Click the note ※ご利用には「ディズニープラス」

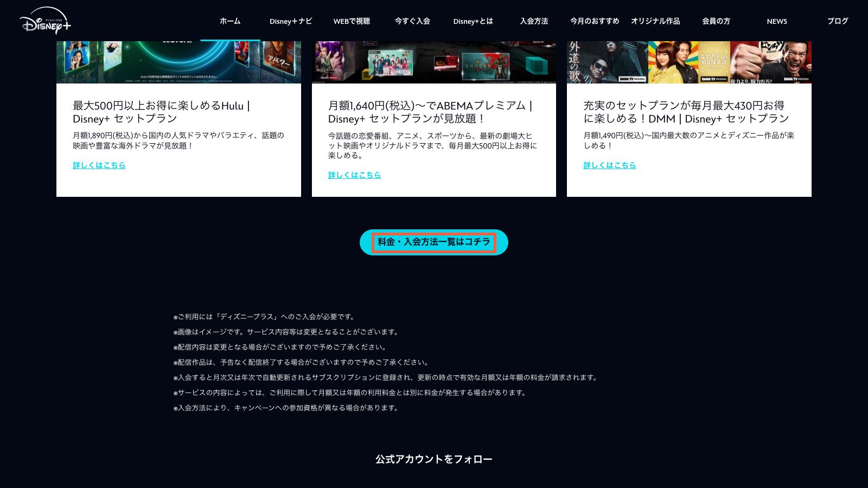coord(265,317)
